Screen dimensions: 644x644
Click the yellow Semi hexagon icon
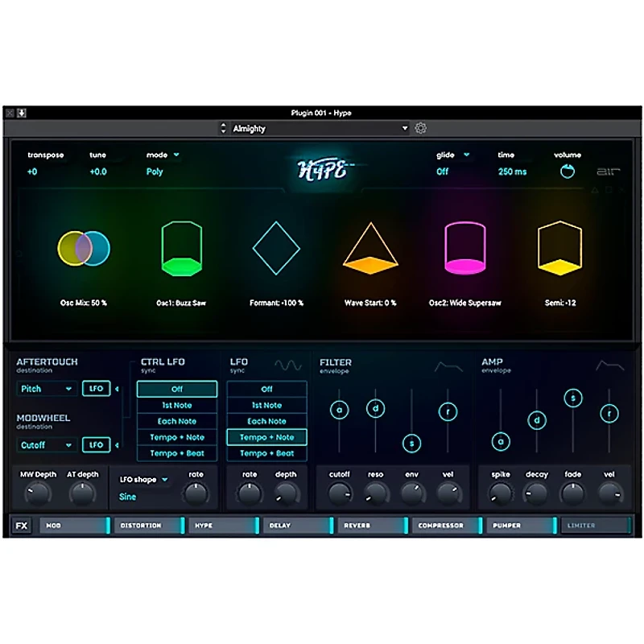tap(559, 248)
